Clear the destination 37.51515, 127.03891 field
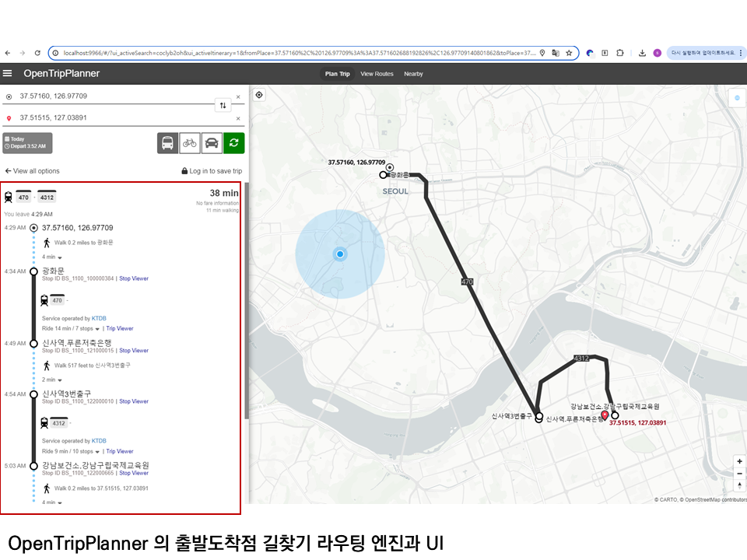747x560 pixels. (x=238, y=118)
